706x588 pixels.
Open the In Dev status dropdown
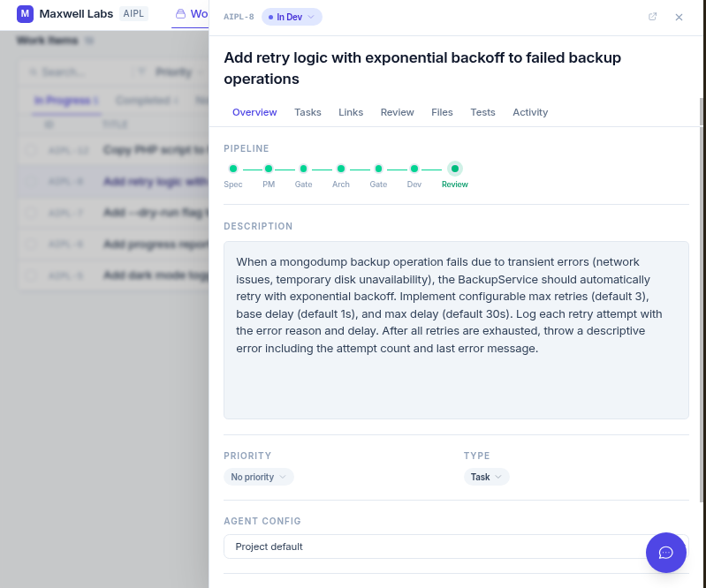point(292,17)
